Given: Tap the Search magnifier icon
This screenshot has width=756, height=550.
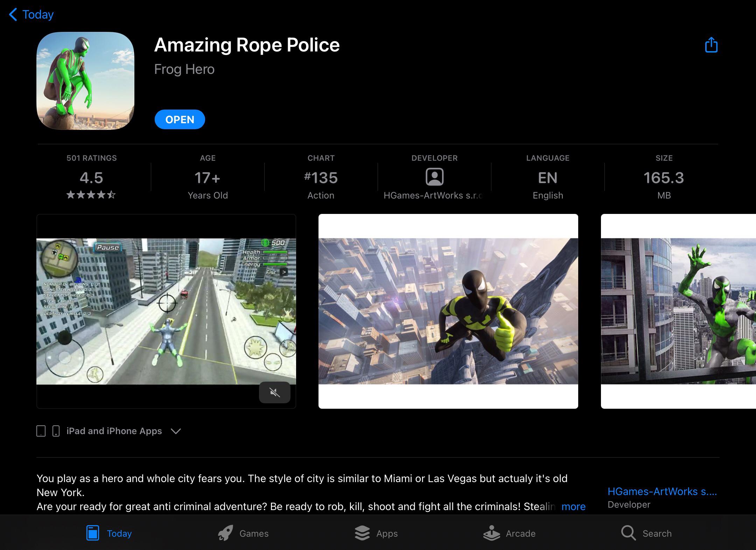Looking at the screenshot, I should (x=628, y=532).
